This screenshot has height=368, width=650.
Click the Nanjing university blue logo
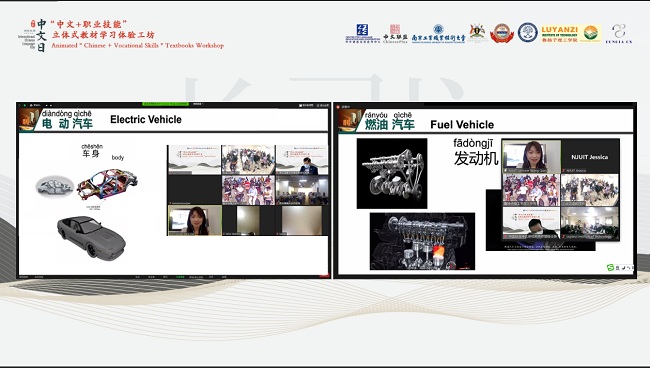click(x=438, y=34)
